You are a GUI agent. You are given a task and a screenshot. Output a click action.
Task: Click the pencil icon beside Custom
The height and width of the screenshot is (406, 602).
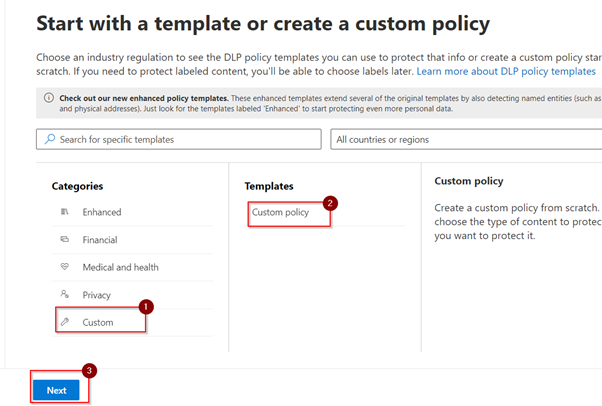[x=64, y=322]
